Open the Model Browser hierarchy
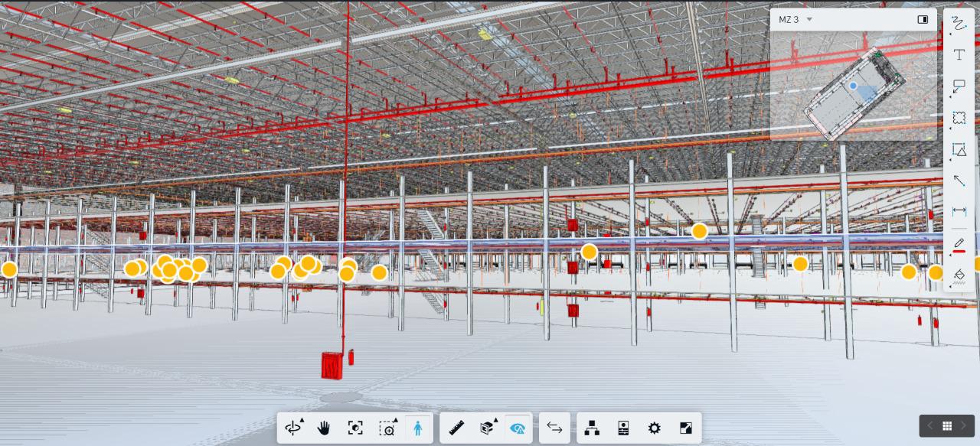This screenshot has height=446, width=980. (592, 428)
